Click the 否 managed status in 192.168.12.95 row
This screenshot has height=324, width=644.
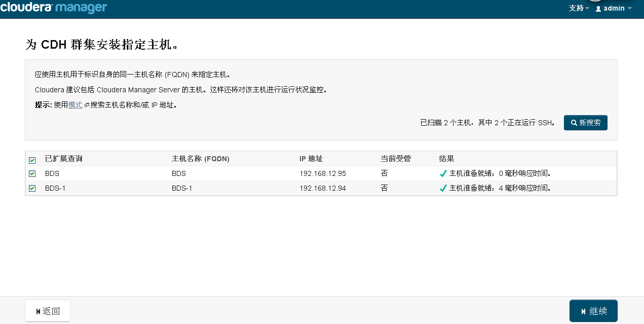point(384,173)
